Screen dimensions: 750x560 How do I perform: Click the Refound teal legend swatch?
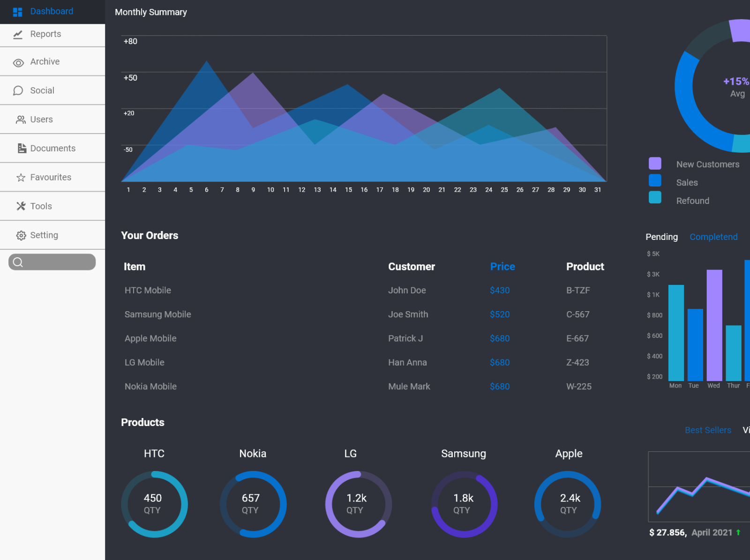pyautogui.click(x=655, y=197)
